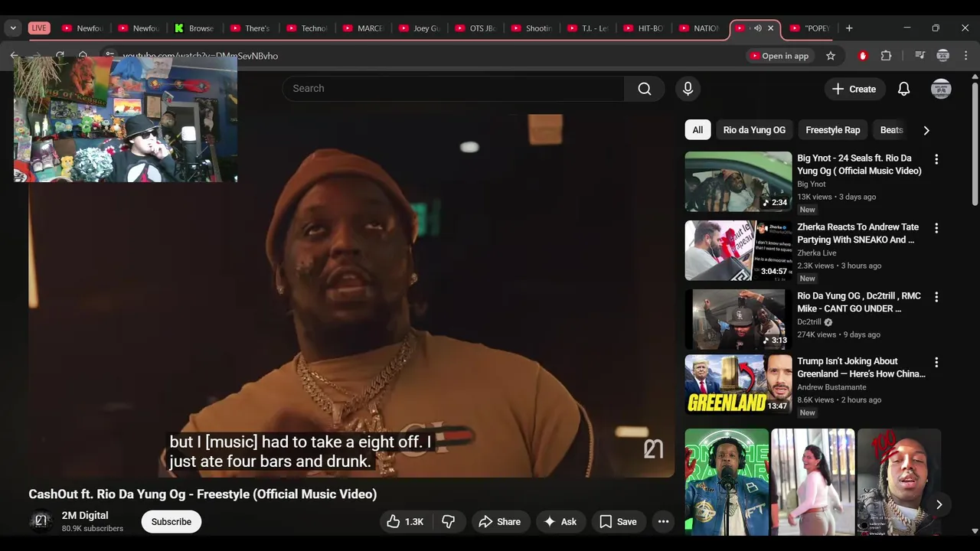Open the browser three-dot menu
Screen dimensions: 980x551
click(x=965, y=56)
